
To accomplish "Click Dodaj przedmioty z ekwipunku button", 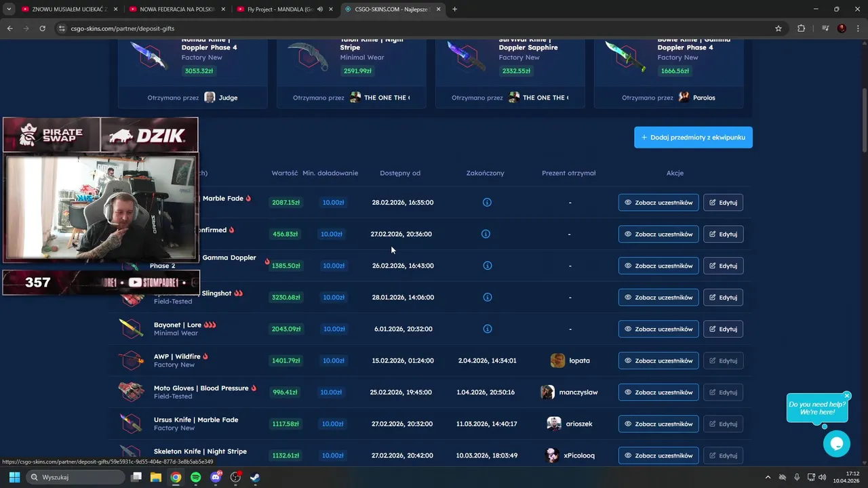I will point(693,137).
